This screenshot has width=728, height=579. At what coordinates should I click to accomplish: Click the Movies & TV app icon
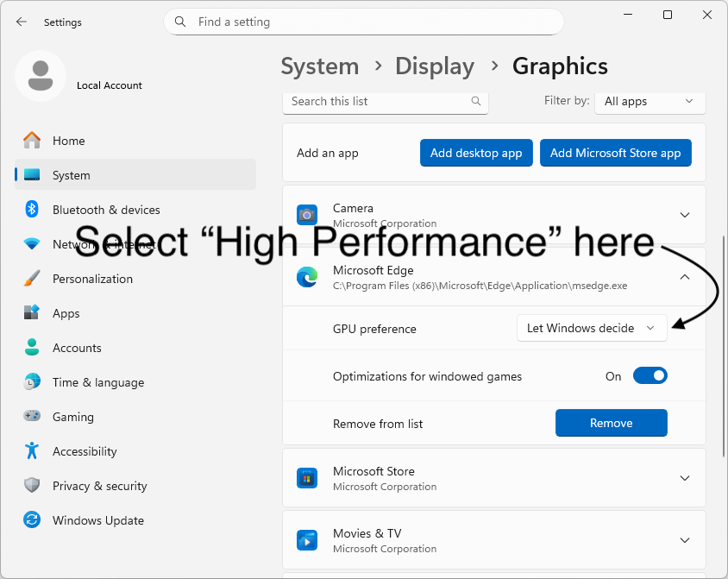[x=306, y=539]
